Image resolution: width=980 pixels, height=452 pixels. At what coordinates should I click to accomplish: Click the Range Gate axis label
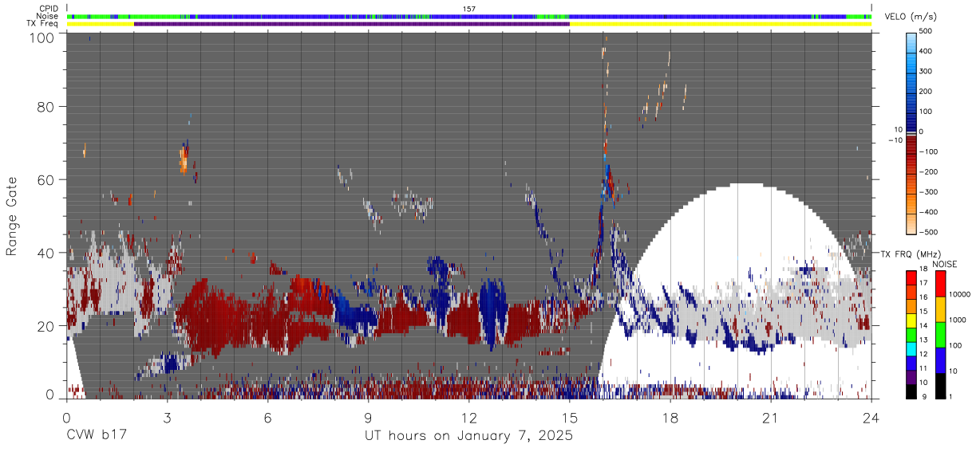[x=12, y=217]
